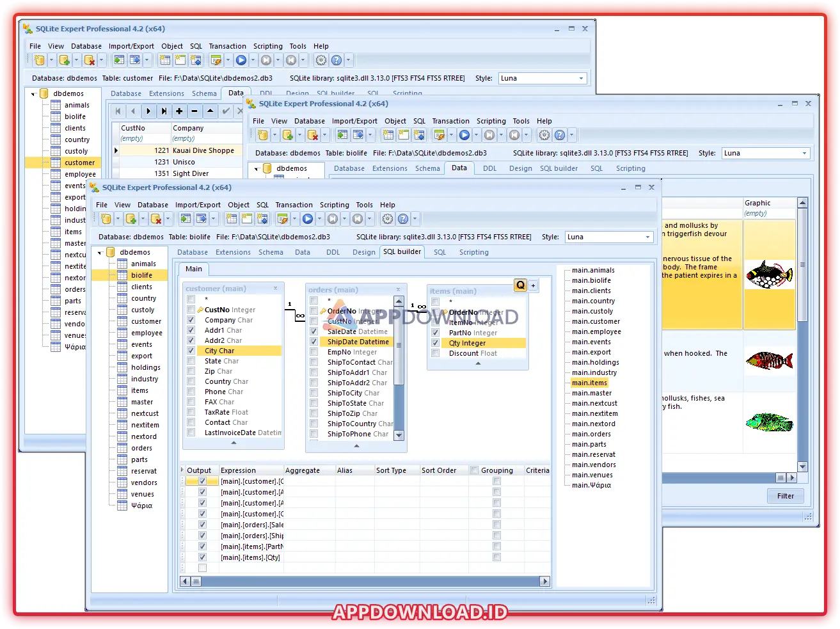840x629 pixels.
Task: Collapse dbdemos tree node in frontmost window
Action: (x=100, y=253)
